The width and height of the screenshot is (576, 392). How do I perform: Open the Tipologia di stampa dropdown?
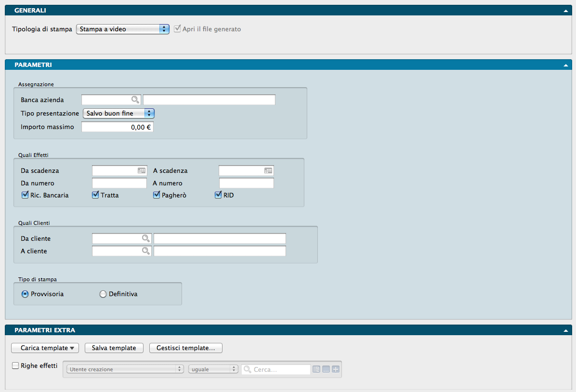[x=123, y=29]
